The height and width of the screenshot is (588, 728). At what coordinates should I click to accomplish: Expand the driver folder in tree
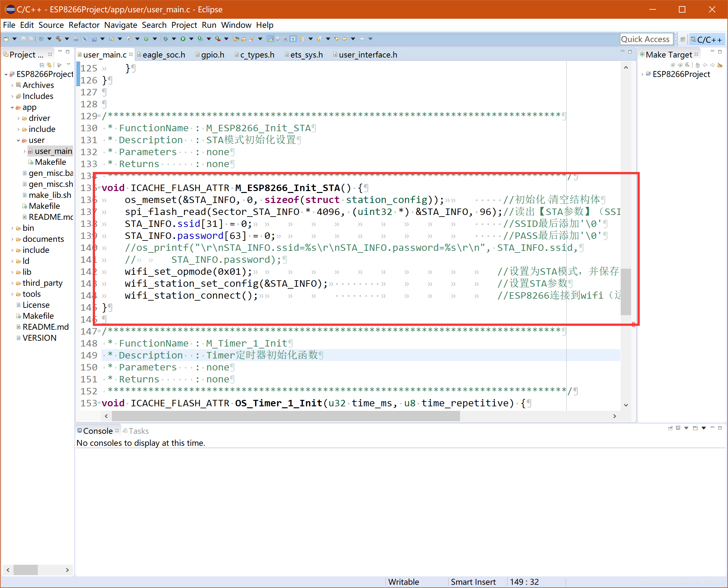click(18, 118)
